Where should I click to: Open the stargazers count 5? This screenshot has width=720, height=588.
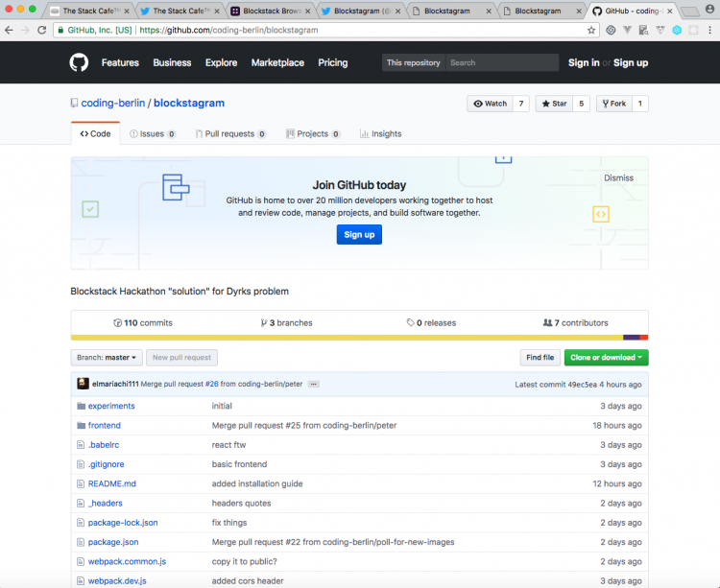pyautogui.click(x=582, y=104)
